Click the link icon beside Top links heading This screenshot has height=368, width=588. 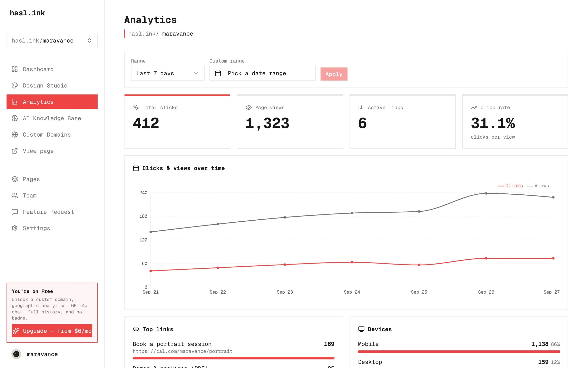pyautogui.click(x=136, y=329)
